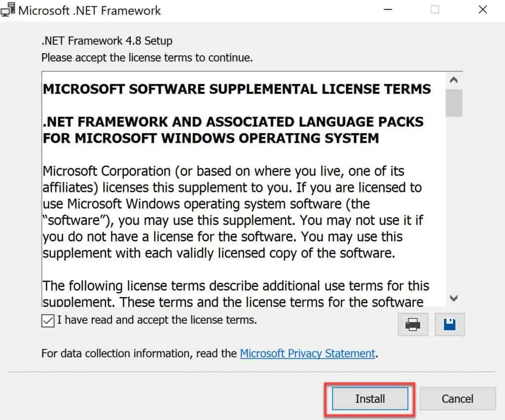Open the Microsoft Privacy Statement link
Viewport: 505px width, 420px height.
(x=308, y=353)
